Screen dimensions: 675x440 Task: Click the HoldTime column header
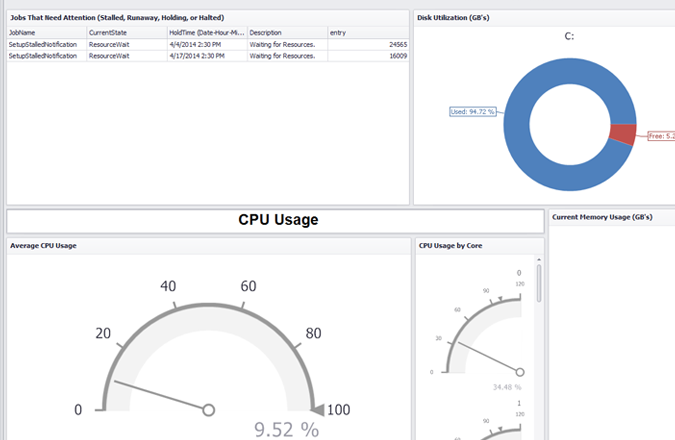click(x=207, y=33)
